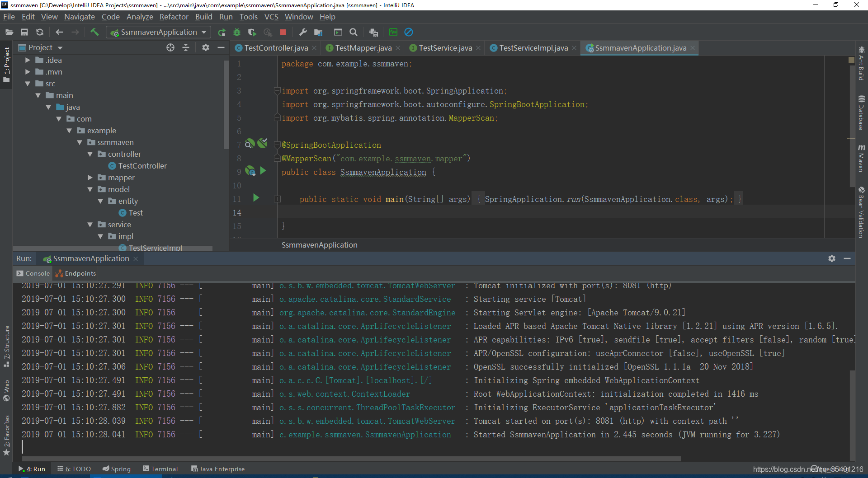The image size is (868, 478).
Task: Open Project Structure icon
Action: [x=318, y=32]
